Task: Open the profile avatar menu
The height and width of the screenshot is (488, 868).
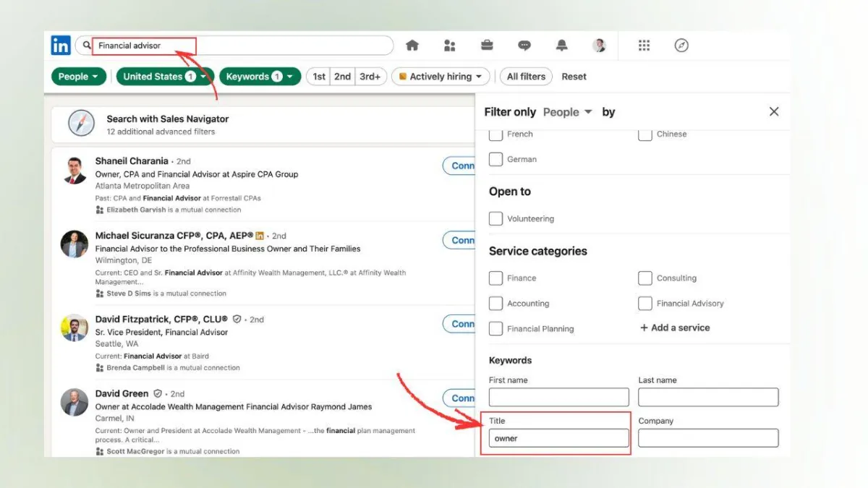Action: 599,46
